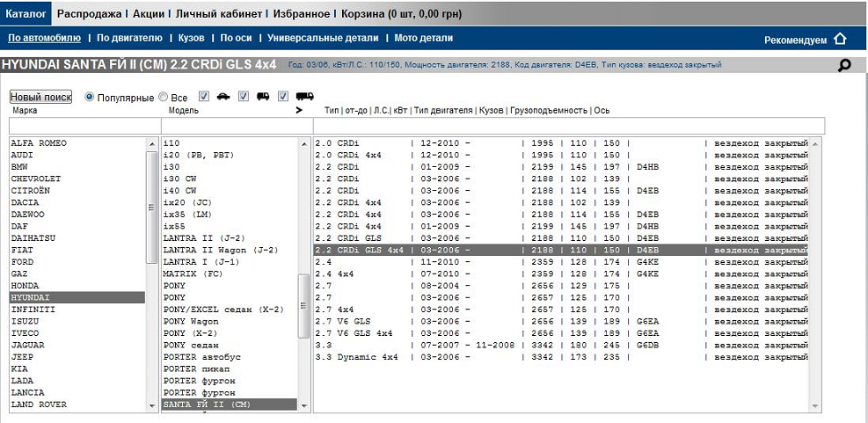Click the Мото детали link

point(424,38)
